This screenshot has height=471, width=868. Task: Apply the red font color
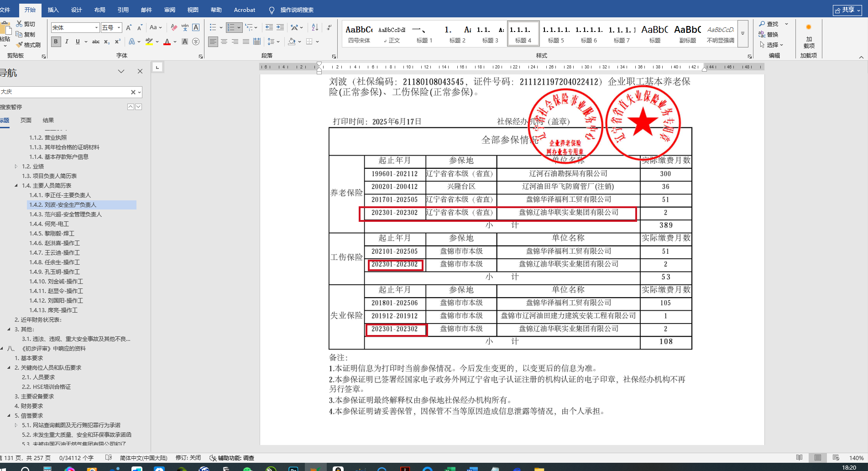pos(167,42)
